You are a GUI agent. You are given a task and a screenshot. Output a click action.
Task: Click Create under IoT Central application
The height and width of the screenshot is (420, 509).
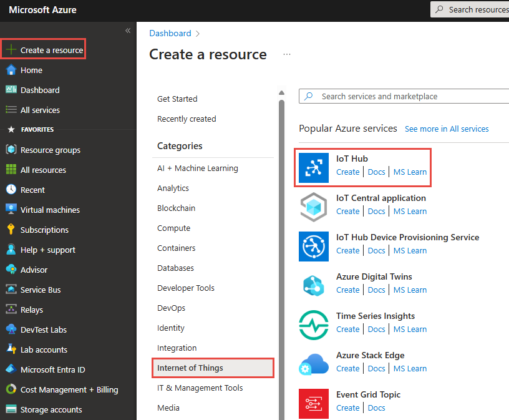pyautogui.click(x=347, y=211)
